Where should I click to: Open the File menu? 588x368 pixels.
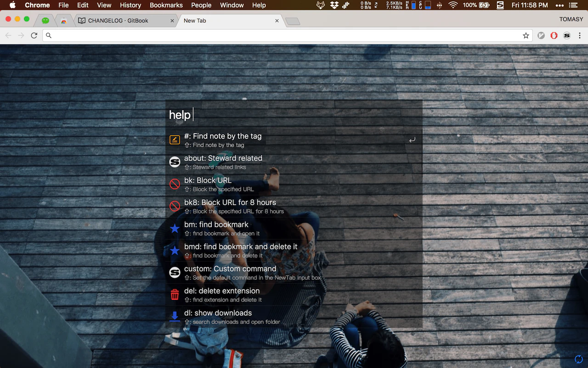[x=64, y=5]
